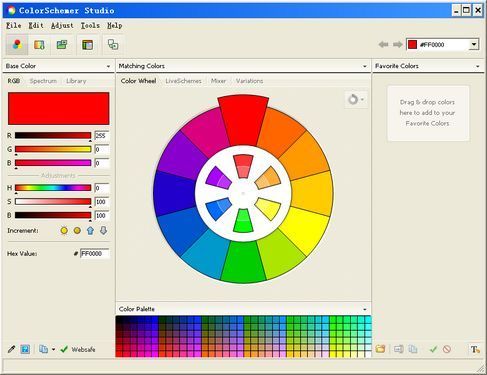The height and width of the screenshot is (375, 487).
Task: Click the Hex Value input field
Action: (x=95, y=254)
